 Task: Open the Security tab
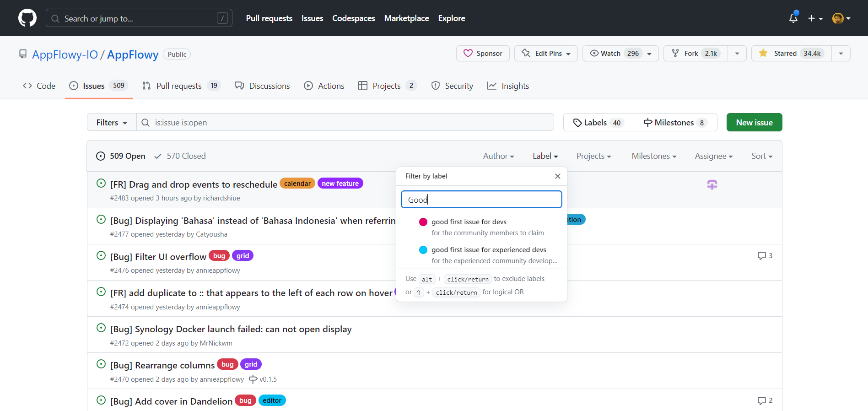[452, 86]
